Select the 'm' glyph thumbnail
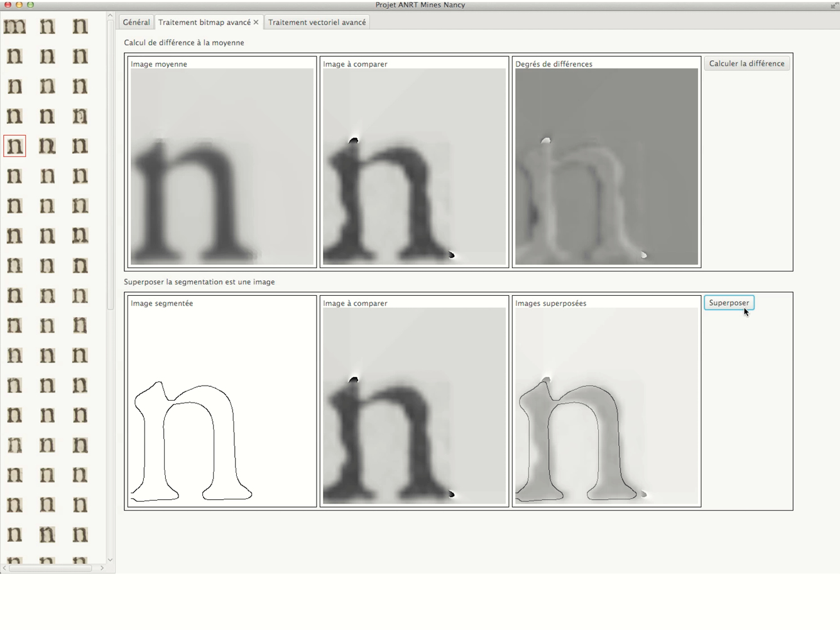This screenshot has width=840, height=630. tap(14, 26)
